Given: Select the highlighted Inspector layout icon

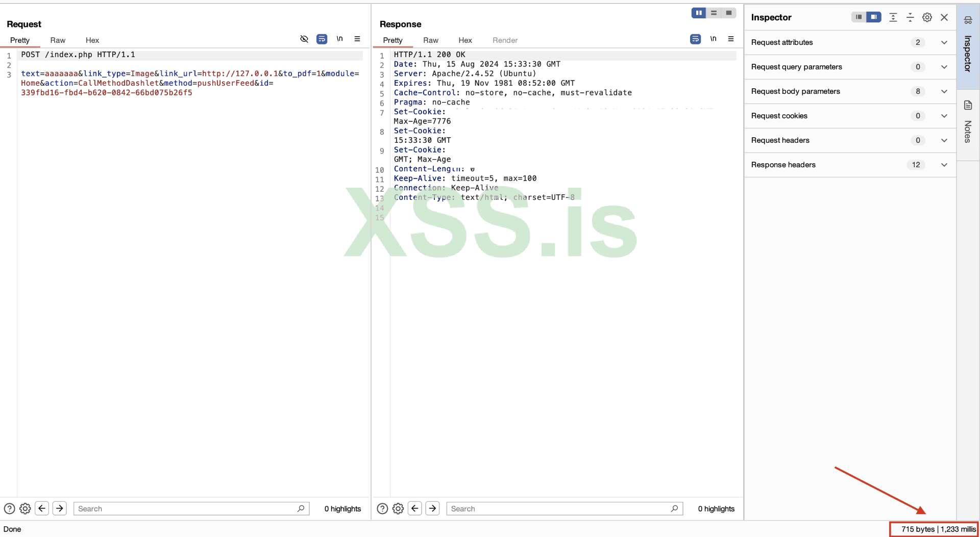Looking at the screenshot, I should (x=874, y=17).
